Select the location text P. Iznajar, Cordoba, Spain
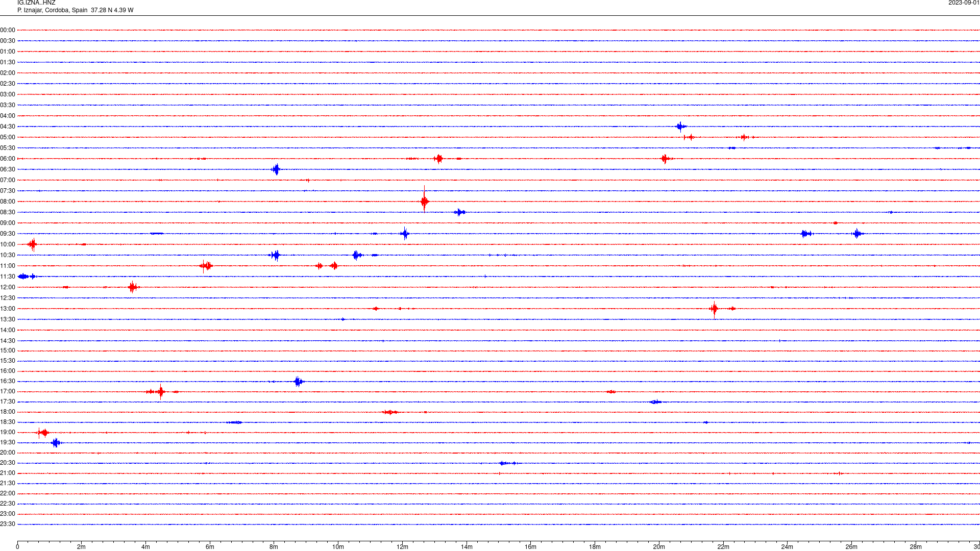The image size is (980, 551). (x=53, y=10)
